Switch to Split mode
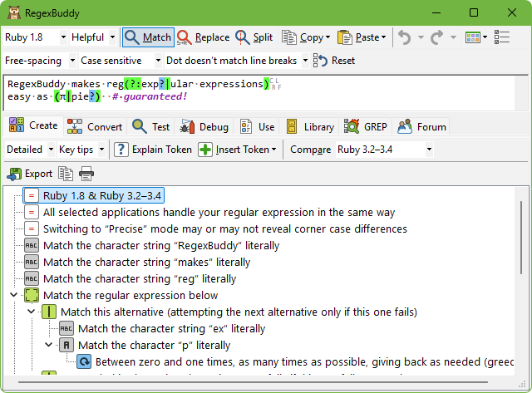This screenshot has height=393, width=532. point(254,37)
